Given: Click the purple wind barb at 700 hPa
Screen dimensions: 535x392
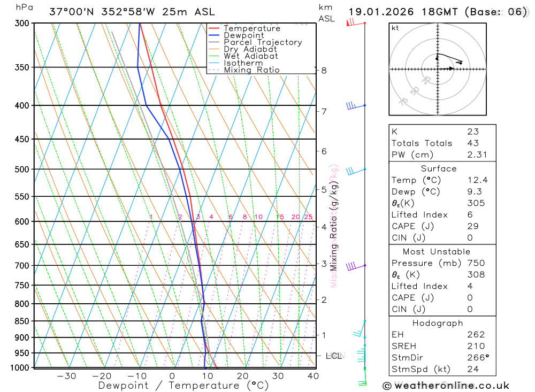Looking at the screenshot, I should [356, 266].
